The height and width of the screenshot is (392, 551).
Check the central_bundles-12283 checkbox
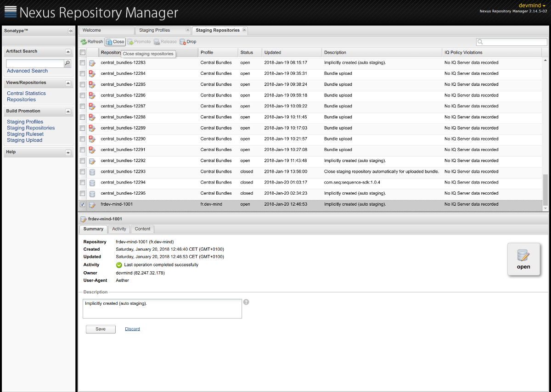[83, 62]
